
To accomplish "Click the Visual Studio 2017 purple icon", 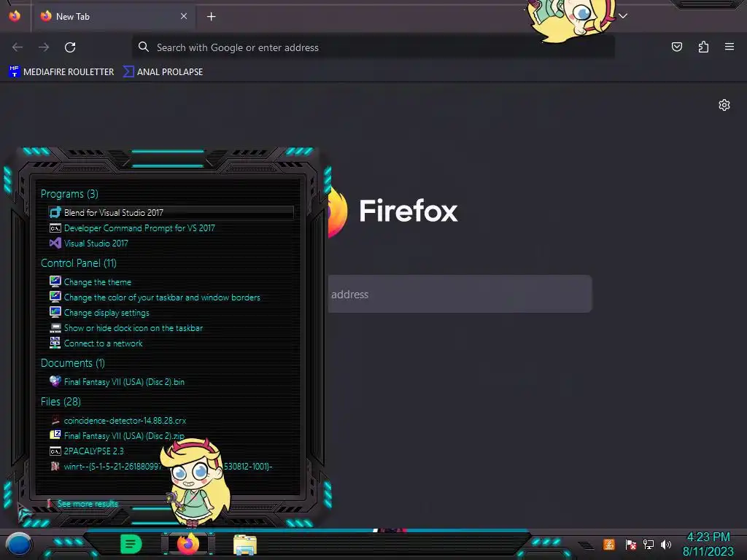I will click(55, 244).
